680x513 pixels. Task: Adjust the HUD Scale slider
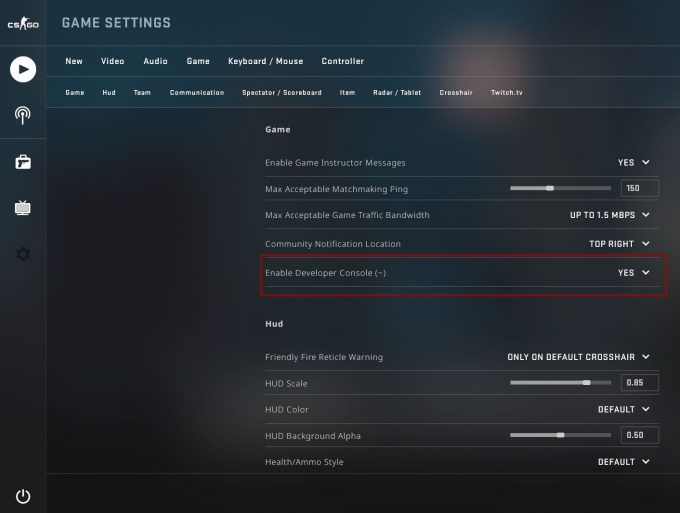[x=586, y=382]
